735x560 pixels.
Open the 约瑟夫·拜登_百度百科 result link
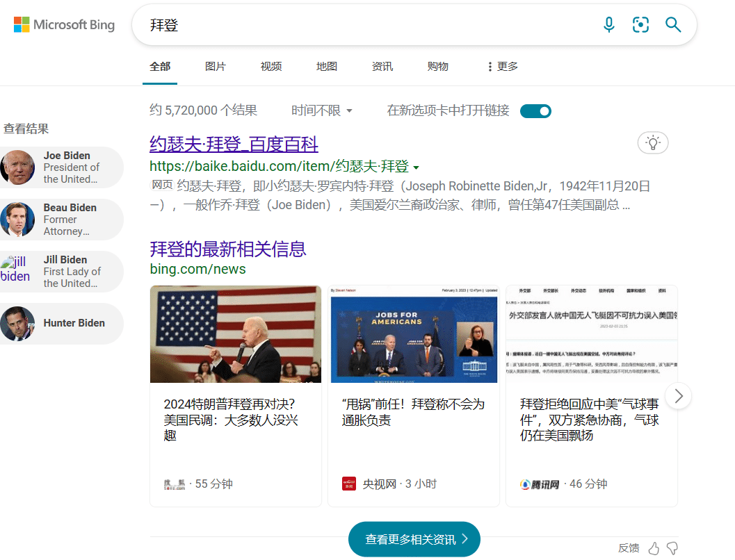[x=234, y=145]
